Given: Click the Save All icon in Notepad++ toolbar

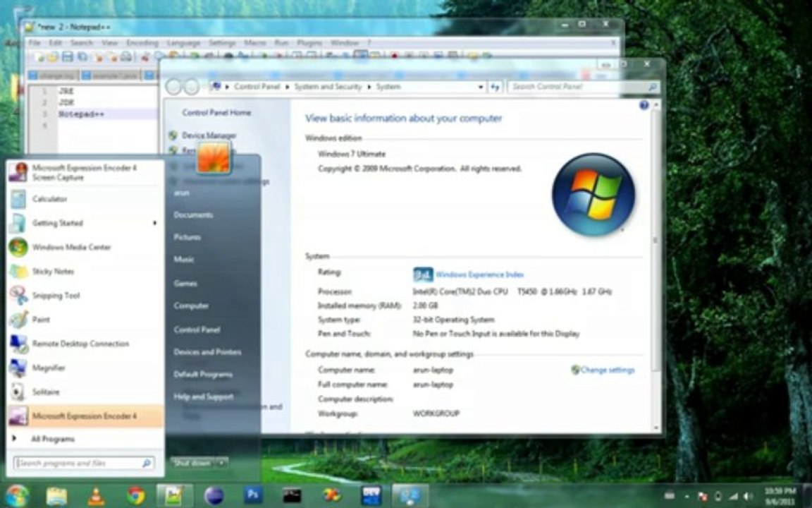Looking at the screenshot, I should 82,57.
